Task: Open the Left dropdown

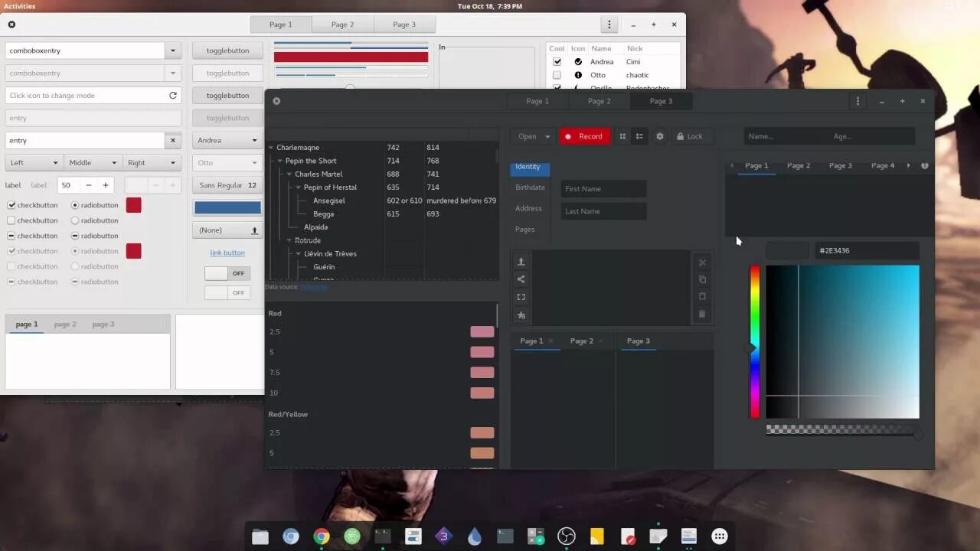Action: 34,162
